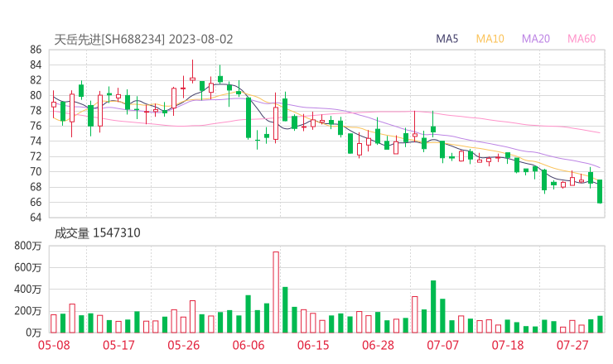Viewport: 613px width, 364px height.
Task: Click the 05-26 date axis label
Action: (x=184, y=345)
